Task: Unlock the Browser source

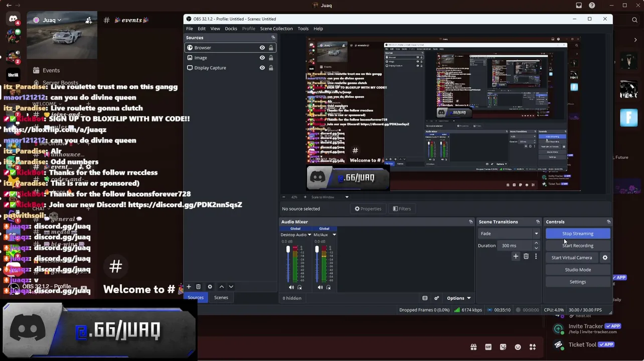Action: click(x=271, y=48)
